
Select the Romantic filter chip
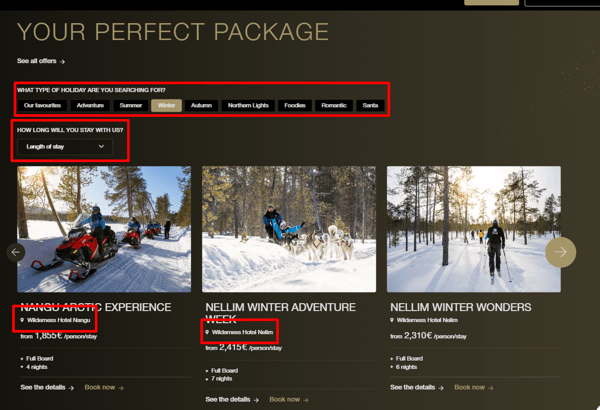tap(334, 105)
